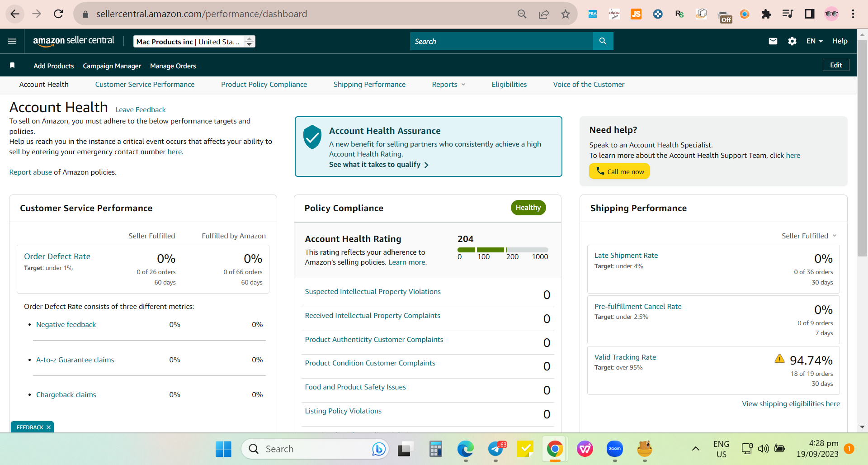Open Chrome profile avatar

tap(831, 14)
